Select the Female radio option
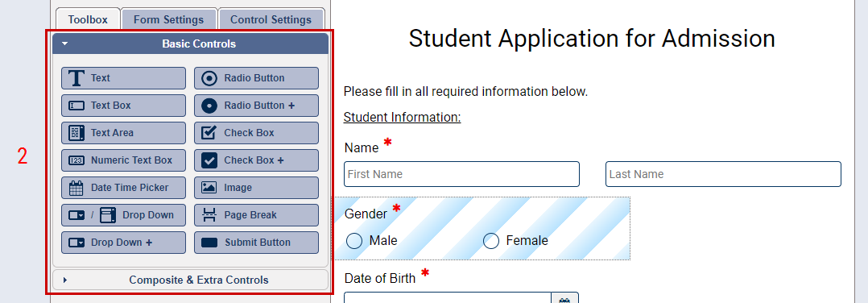This screenshot has height=303, width=868. coord(491,241)
